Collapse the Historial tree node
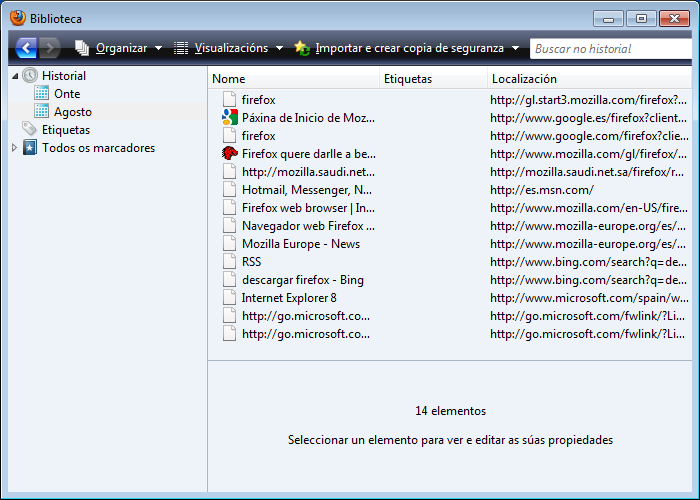The image size is (700, 500). click(x=15, y=76)
